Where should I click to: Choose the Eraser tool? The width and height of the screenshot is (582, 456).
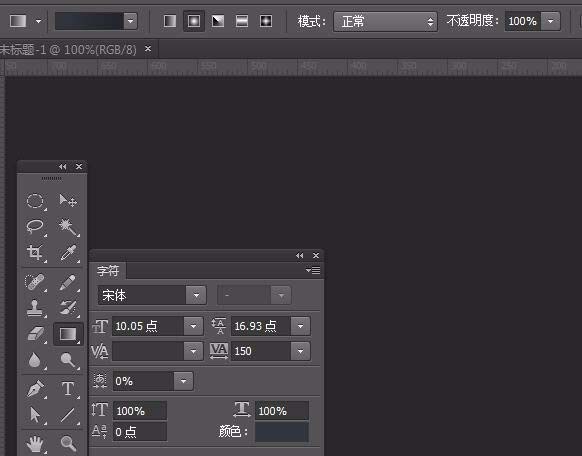[35, 334]
